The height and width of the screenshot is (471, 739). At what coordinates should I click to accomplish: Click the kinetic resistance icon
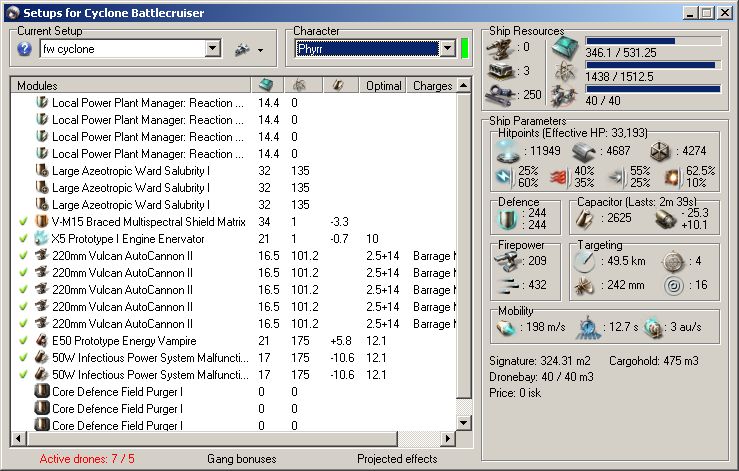point(616,177)
